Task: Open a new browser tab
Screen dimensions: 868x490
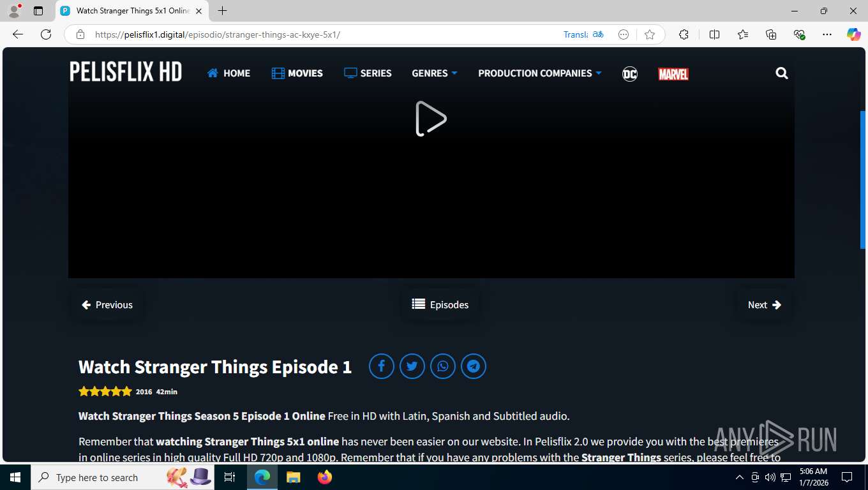Action: pyautogui.click(x=222, y=11)
